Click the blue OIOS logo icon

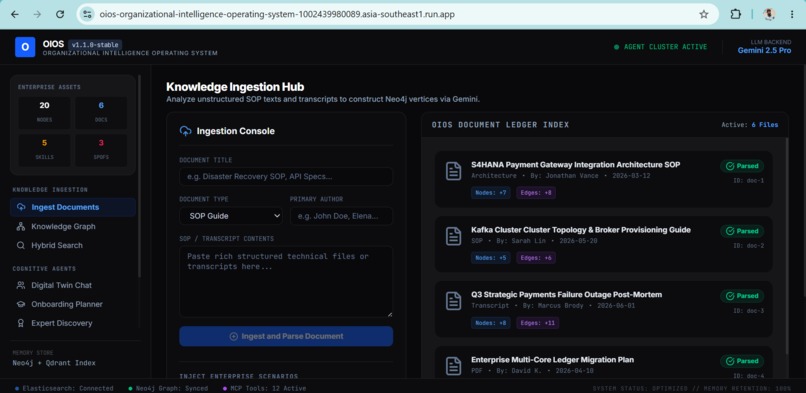pyautogui.click(x=25, y=47)
